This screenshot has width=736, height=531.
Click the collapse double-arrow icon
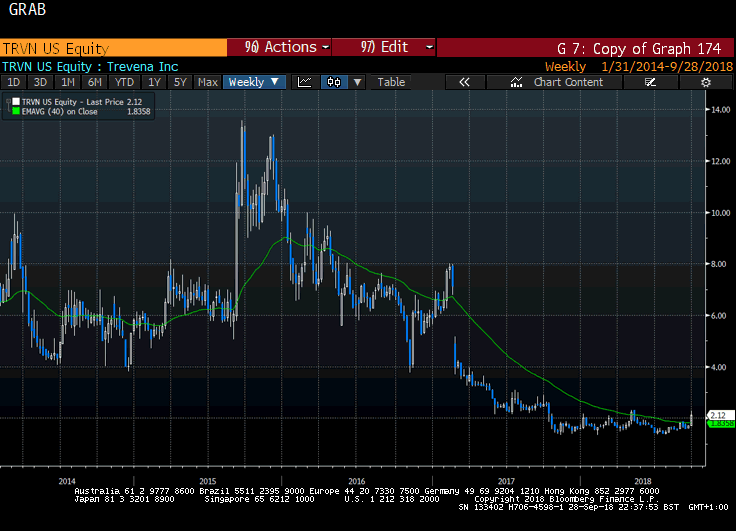click(x=464, y=82)
